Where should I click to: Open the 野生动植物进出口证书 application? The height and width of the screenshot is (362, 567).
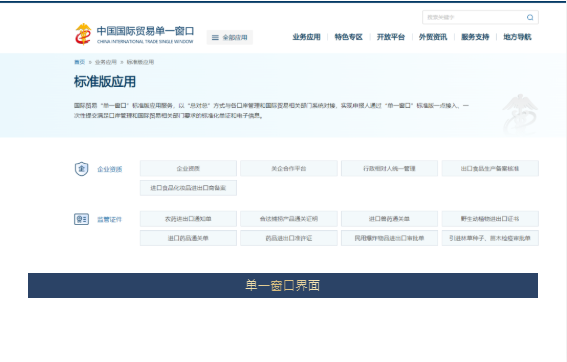(x=490, y=219)
